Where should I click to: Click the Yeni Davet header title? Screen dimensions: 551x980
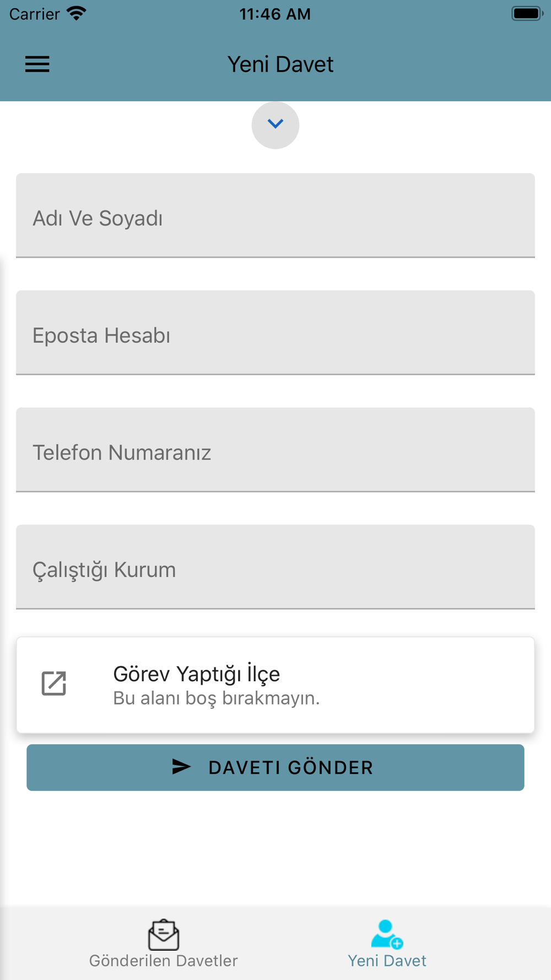280,64
